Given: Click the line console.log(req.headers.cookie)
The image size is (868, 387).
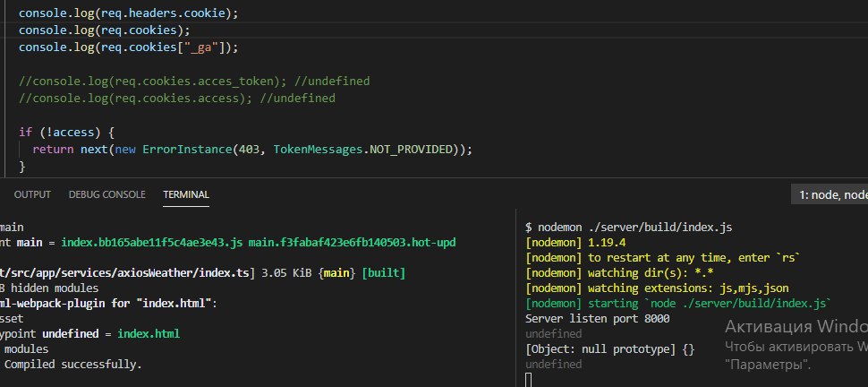Looking at the screenshot, I should (129, 13).
